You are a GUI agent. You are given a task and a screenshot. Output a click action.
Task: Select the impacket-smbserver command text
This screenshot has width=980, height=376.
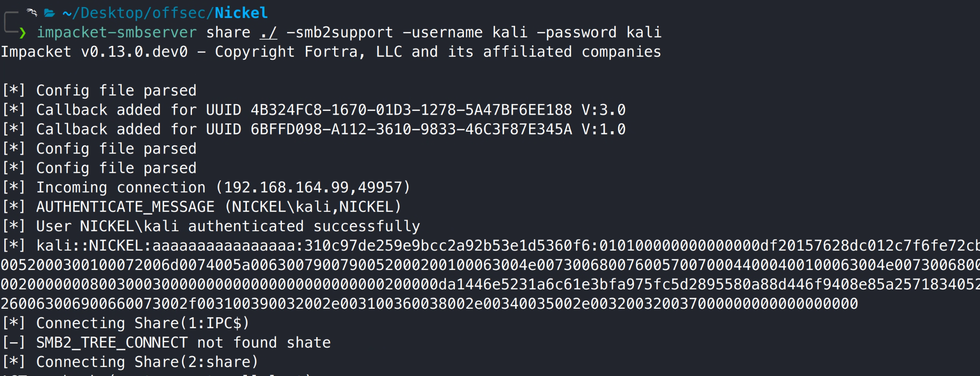click(116, 32)
